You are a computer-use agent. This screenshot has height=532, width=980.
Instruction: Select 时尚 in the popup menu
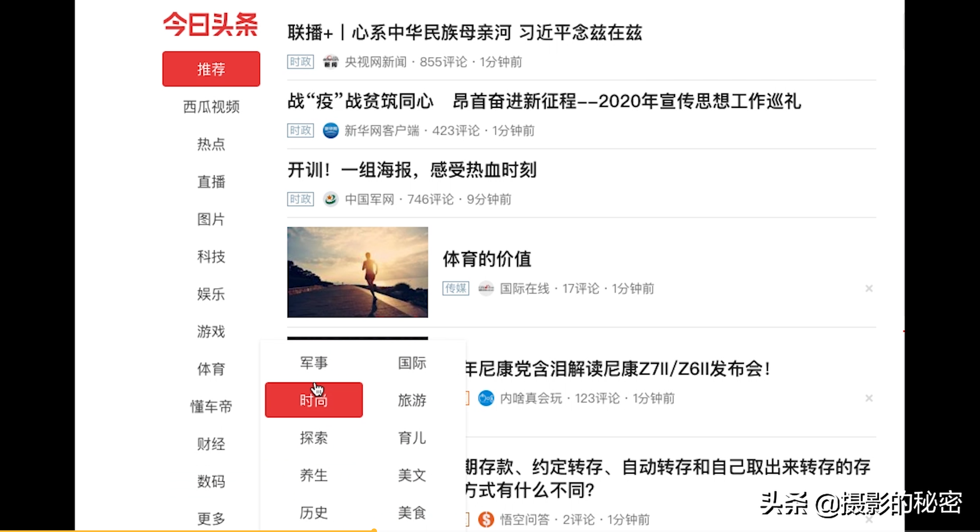pyautogui.click(x=313, y=399)
